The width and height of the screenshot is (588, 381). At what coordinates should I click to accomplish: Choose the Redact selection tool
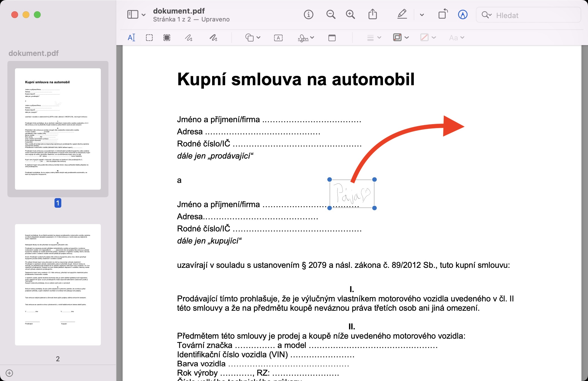coord(167,38)
